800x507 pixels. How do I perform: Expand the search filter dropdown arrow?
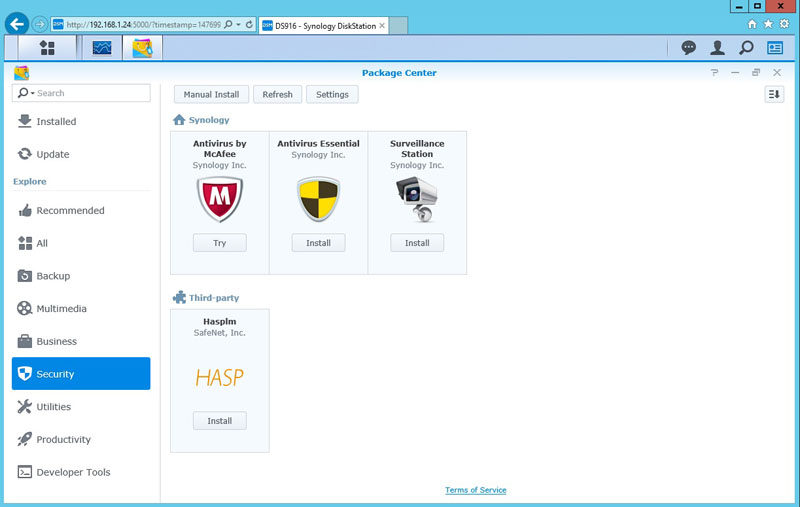pyautogui.click(x=31, y=93)
